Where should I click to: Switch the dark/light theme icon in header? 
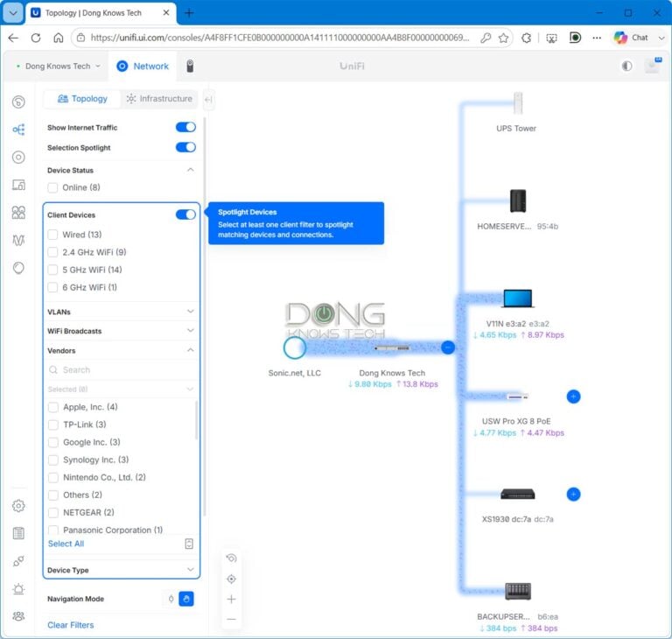point(626,66)
